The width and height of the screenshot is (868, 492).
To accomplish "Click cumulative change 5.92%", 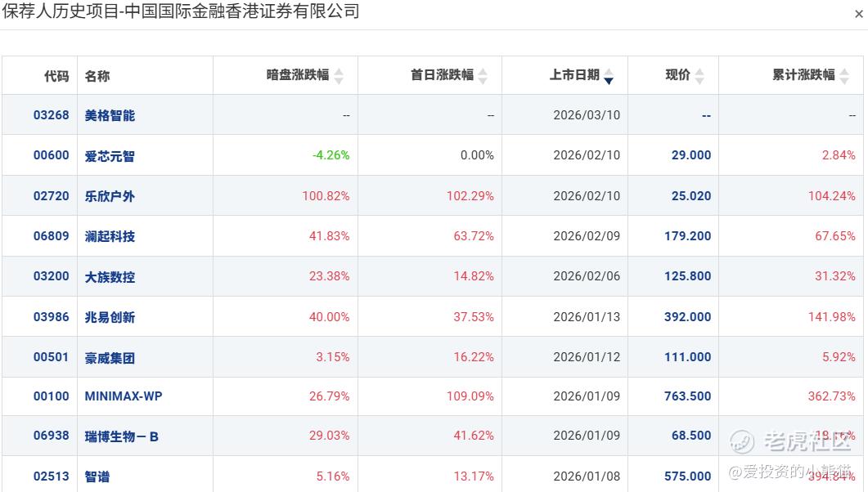I will (x=839, y=357).
